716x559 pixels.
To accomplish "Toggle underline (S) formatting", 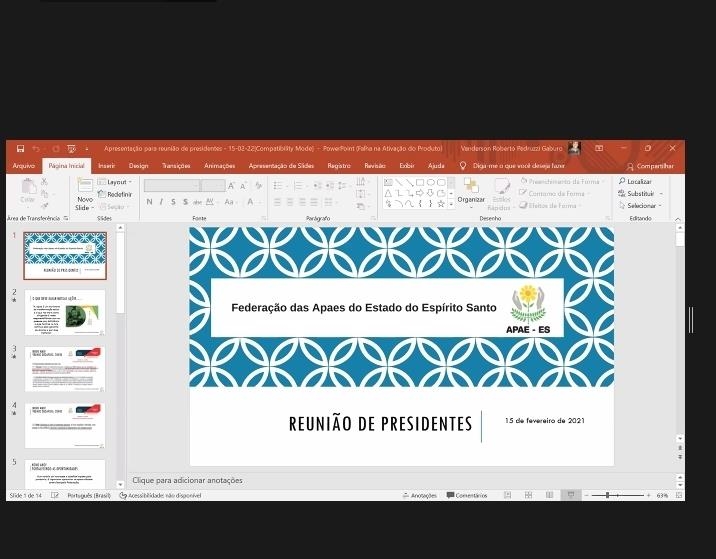I will 173,202.
